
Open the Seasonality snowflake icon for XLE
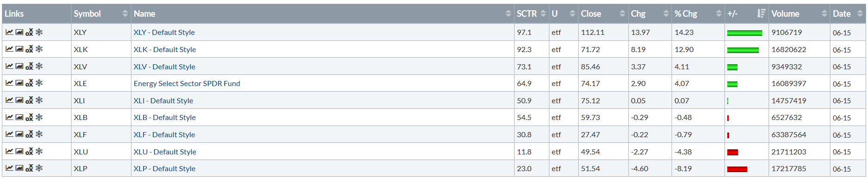pos(39,83)
